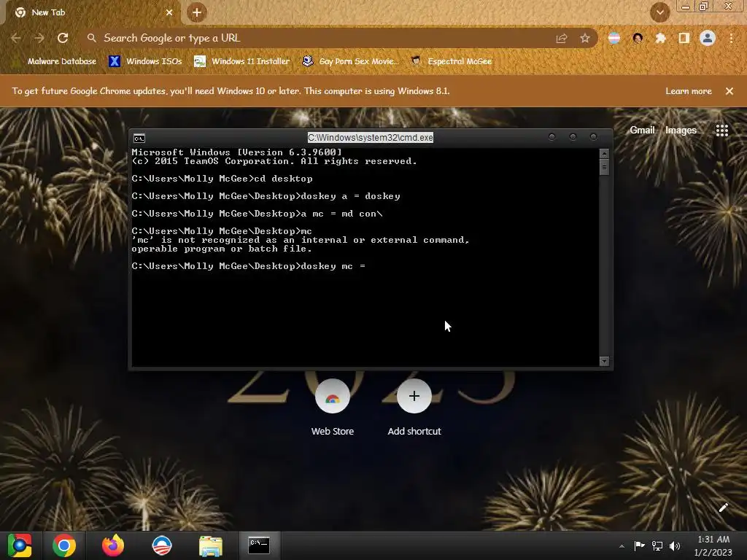Open the avatar face extension icon
The width and height of the screenshot is (747, 560).
coord(638,38)
